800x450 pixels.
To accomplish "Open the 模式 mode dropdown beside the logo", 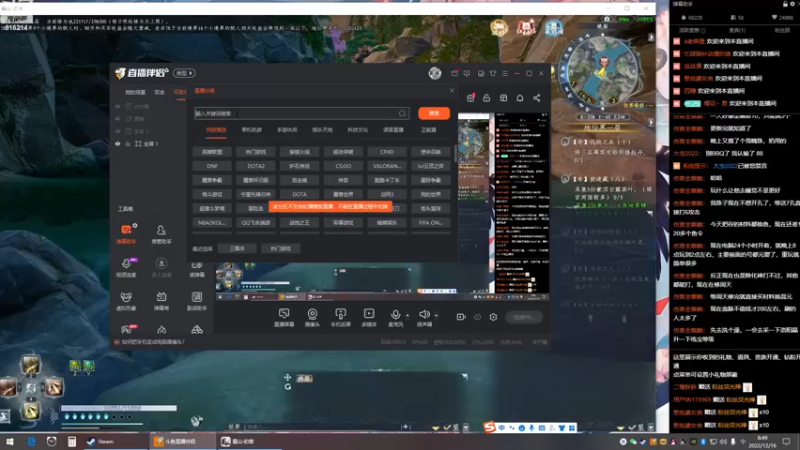I will [184, 73].
